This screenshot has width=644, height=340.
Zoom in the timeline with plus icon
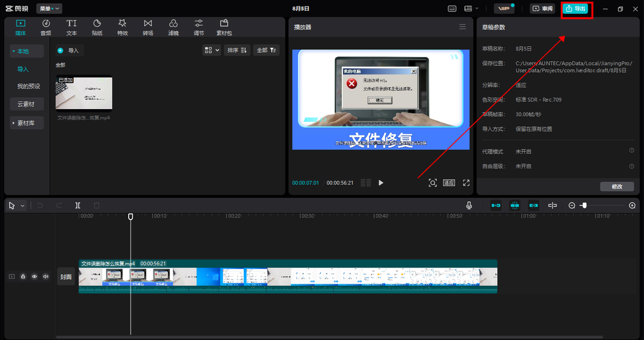pyautogui.click(x=632, y=205)
